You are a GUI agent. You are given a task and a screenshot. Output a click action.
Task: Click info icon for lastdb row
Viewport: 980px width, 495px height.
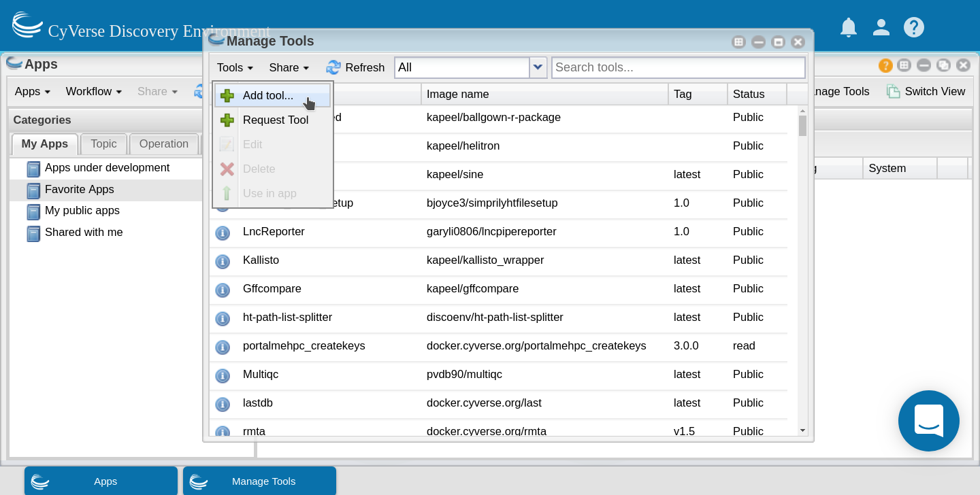click(x=223, y=404)
